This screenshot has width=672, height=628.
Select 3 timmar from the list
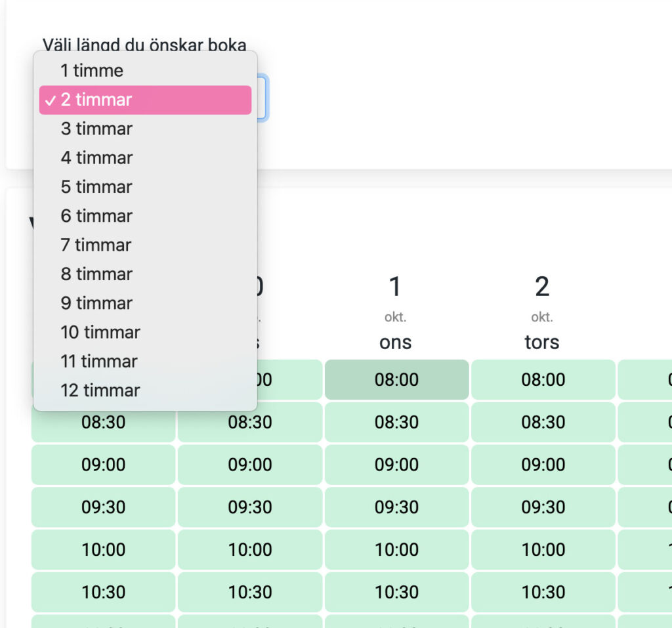coord(96,129)
